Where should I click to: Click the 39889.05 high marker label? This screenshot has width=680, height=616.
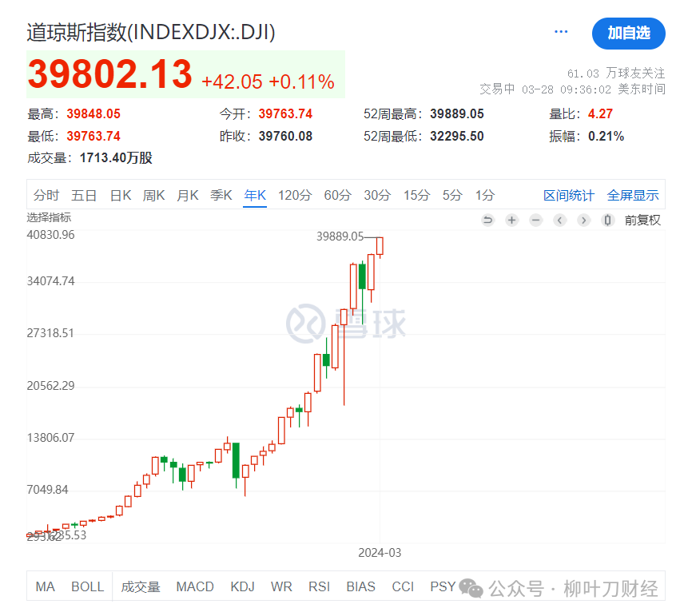340,236
